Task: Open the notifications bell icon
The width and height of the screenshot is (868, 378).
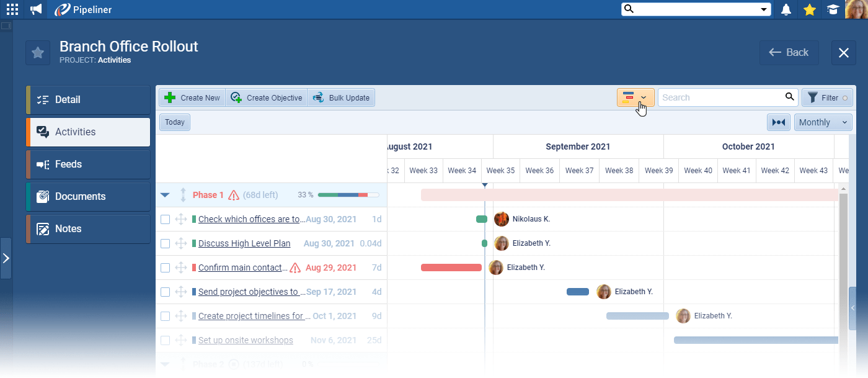Action: click(x=786, y=9)
